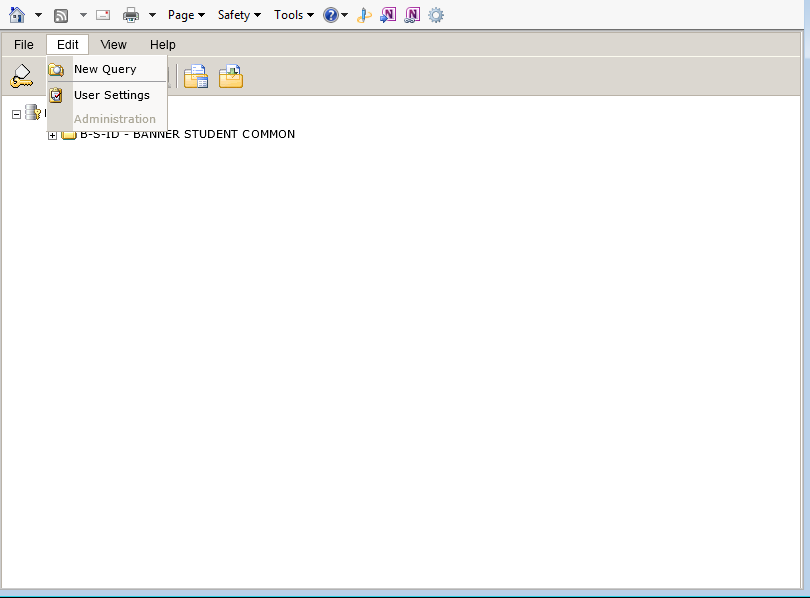810x598 pixels.
Task: Click the blue Help question mark icon
Action: click(x=331, y=15)
